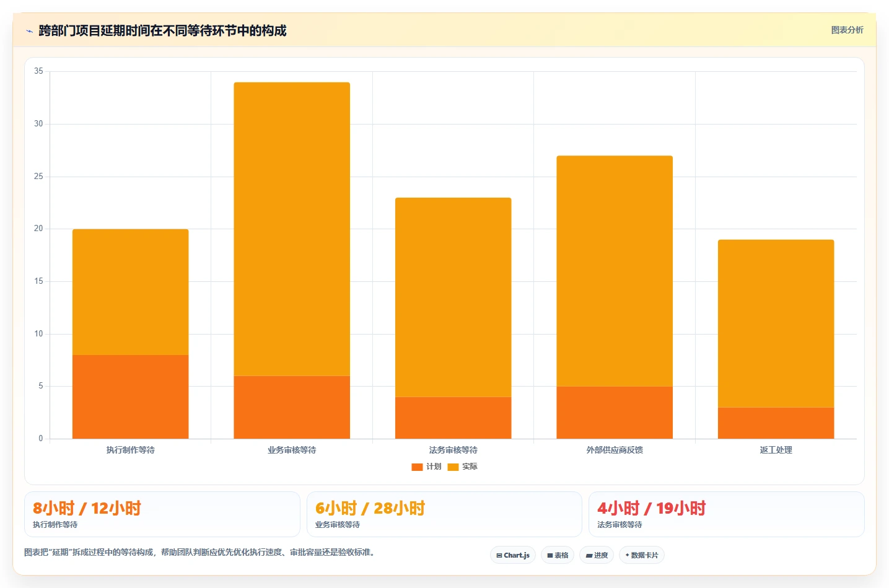Toggle the 计划 legend swatch
Image resolution: width=889 pixels, height=588 pixels.
(x=417, y=467)
